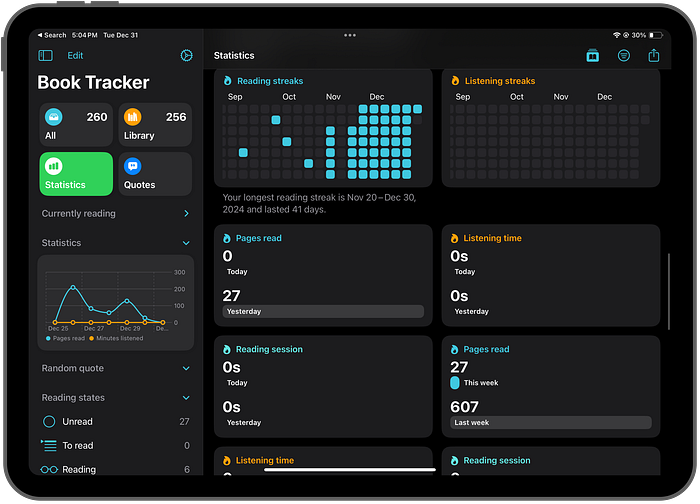Viewport: 700px width, 504px height.
Task: Click the Pages read legend entry
Action: click(x=65, y=338)
